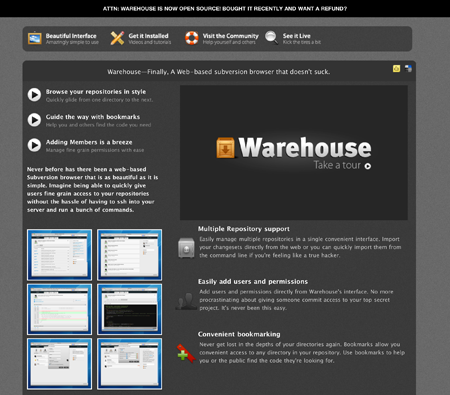The height and width of the screenshot is (395, 450).
Task: Open the bottom-left screenshot thumbnail
Action: pos(59,364)
